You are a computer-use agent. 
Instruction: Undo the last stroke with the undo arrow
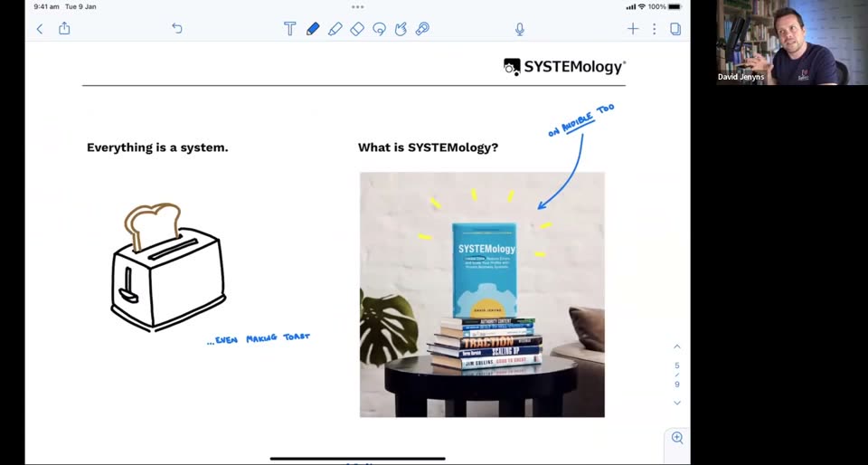coord(176,28)
